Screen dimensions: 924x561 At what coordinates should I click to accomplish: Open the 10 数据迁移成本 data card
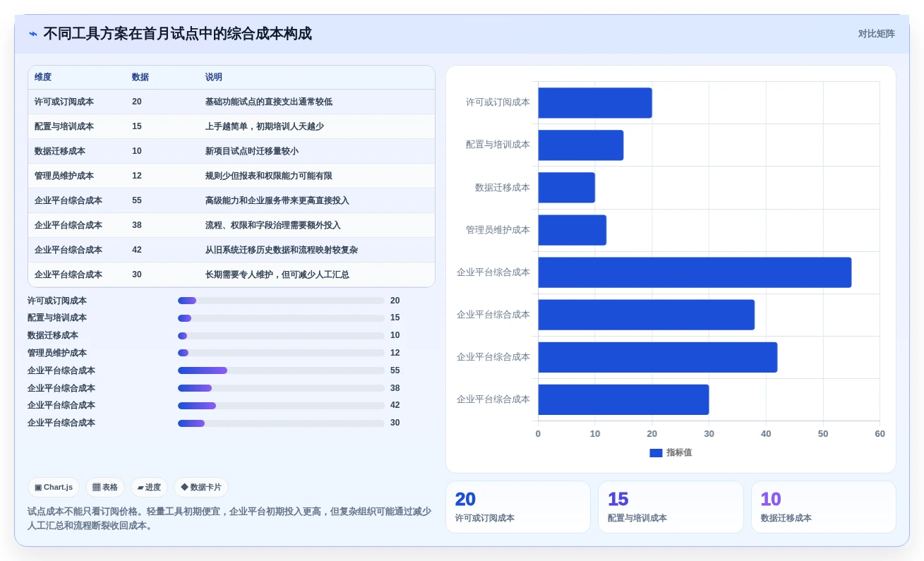pos(823,507)
